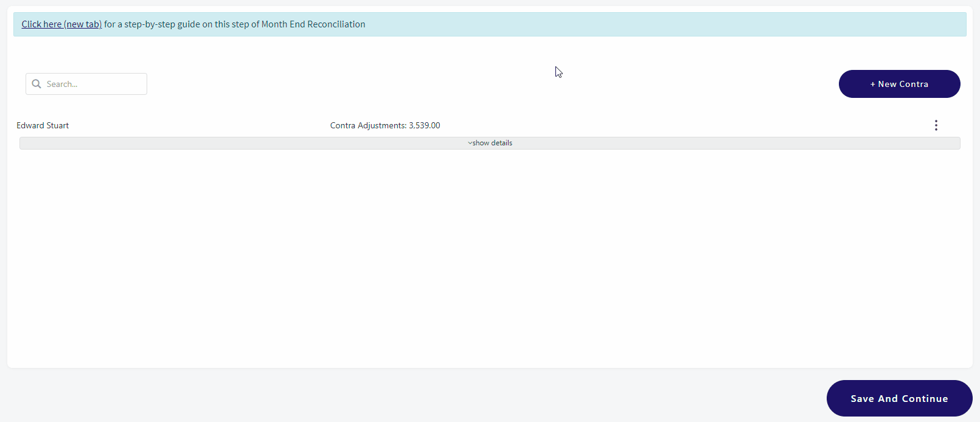980x422 pixels.
Task: Create a new contra with New Contra button
Action: [x=899, y=84]
